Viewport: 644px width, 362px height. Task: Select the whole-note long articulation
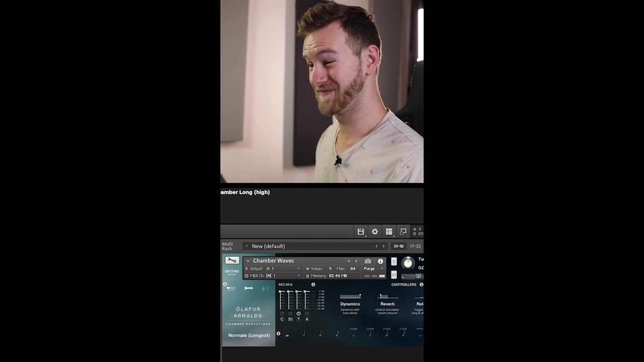[x=287, y=335]
